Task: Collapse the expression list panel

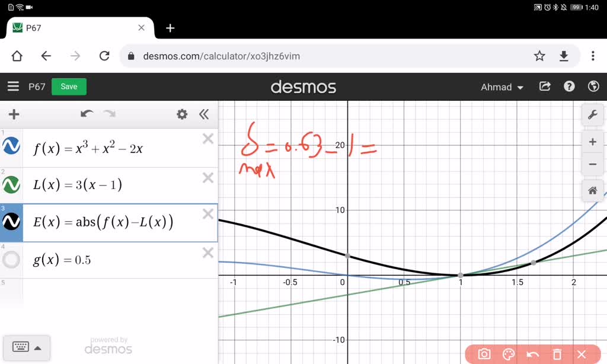Action: (x=205, y=114)
